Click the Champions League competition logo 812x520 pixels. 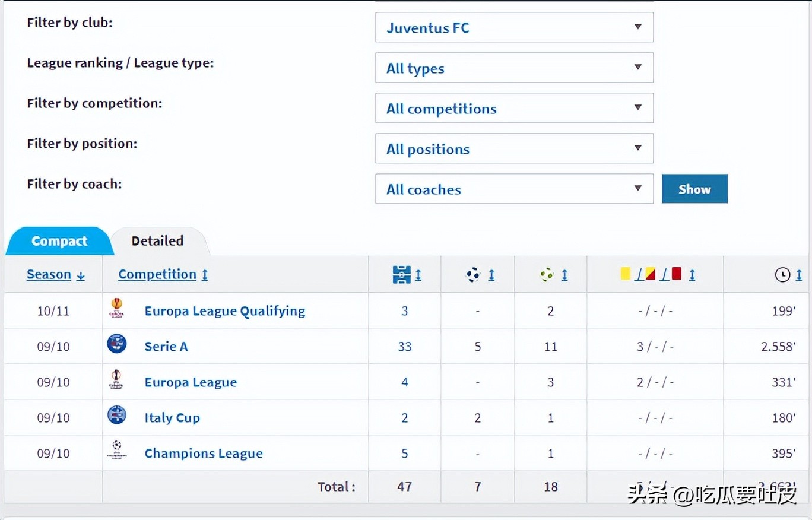coord(117,449)
